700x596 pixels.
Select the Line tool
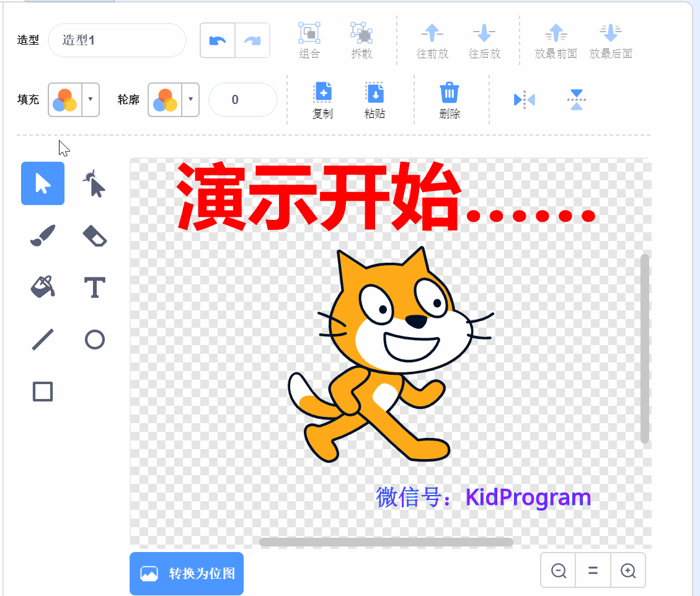pyautogui.click(x=43, y=340)
